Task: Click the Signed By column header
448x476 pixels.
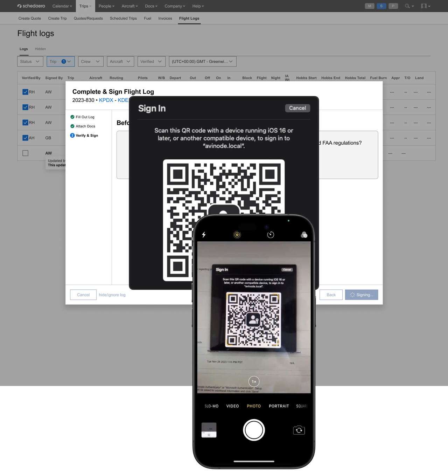Action: point(54,78)
